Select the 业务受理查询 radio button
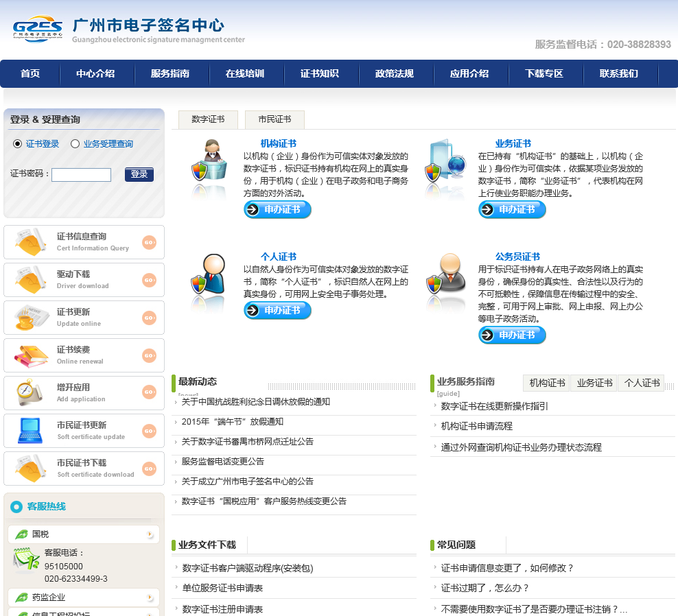Screen dimensions: 678x616 75,143
